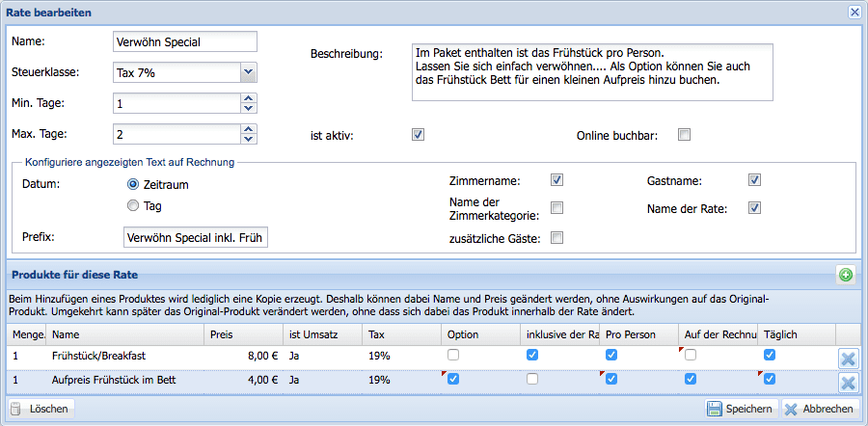
Task: Click the green add product icon
Action: pyautogui.click(x=846, y=275)
